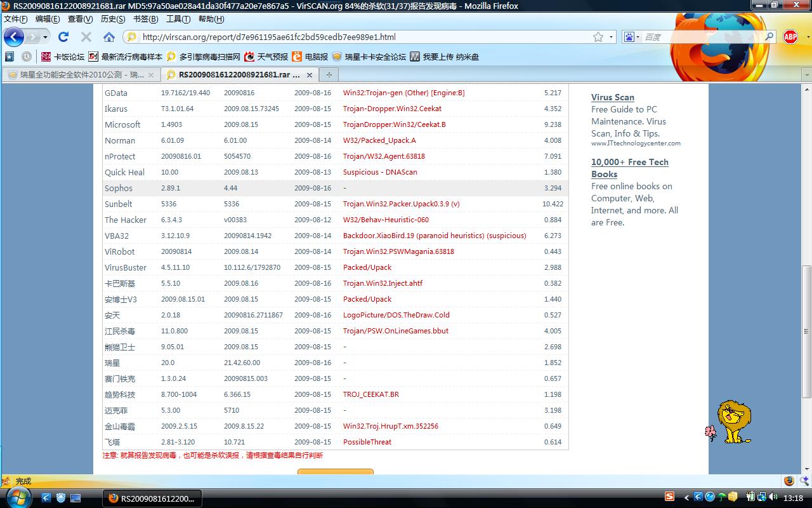Image resolution: width=812 pixels, height=508 pixels.
Task: Bookmark this page with the star icon
Action: coord(598,37)
